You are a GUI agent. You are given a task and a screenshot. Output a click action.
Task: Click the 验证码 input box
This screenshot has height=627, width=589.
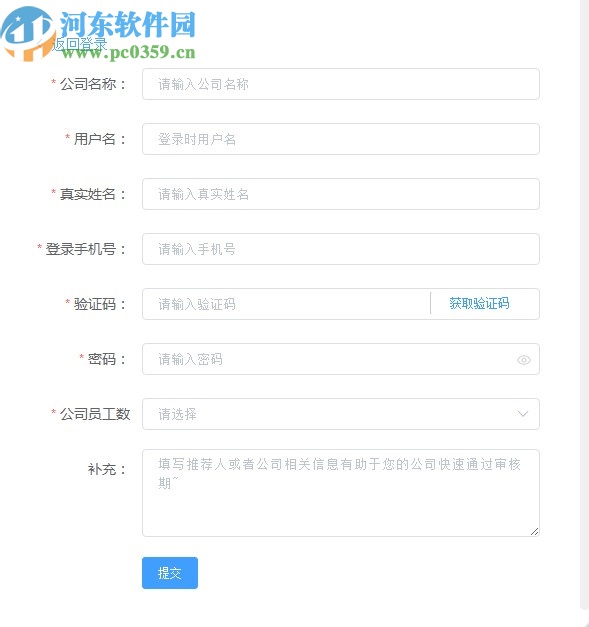[286, 304]
